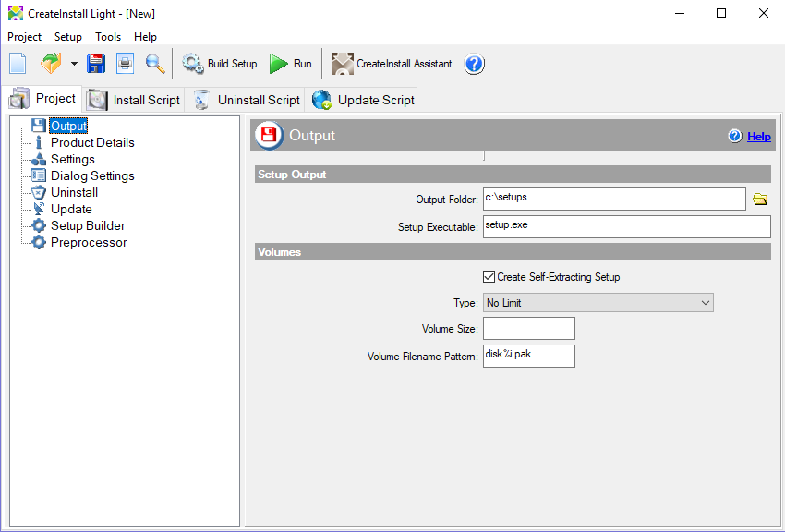Image resolution: width=785 pixels, height=532 pixels.
Task: Click the New project toolbar icon
Action: (x=18, y=64)
